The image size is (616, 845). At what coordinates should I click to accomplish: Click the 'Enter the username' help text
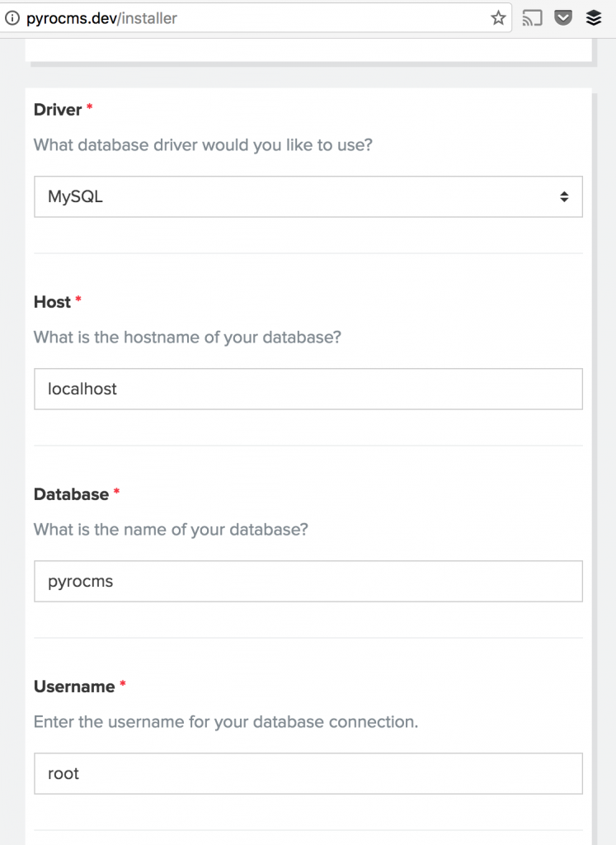pos(226,722)
